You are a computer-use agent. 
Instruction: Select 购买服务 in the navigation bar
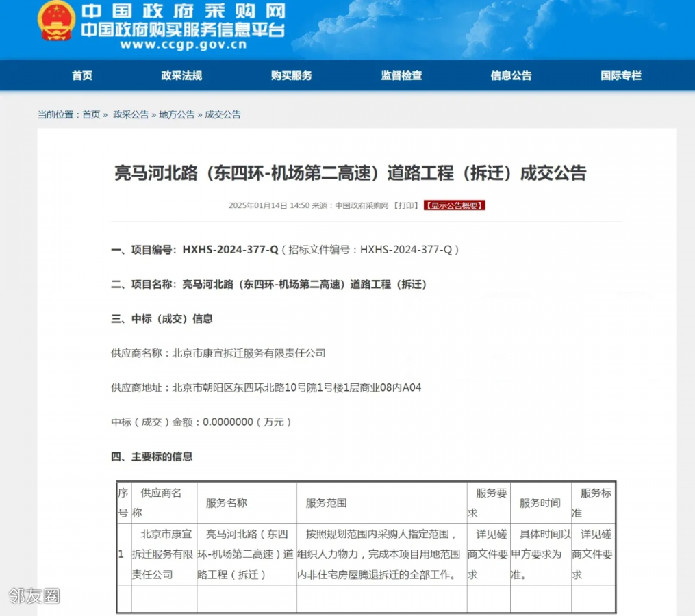point(291,76)
